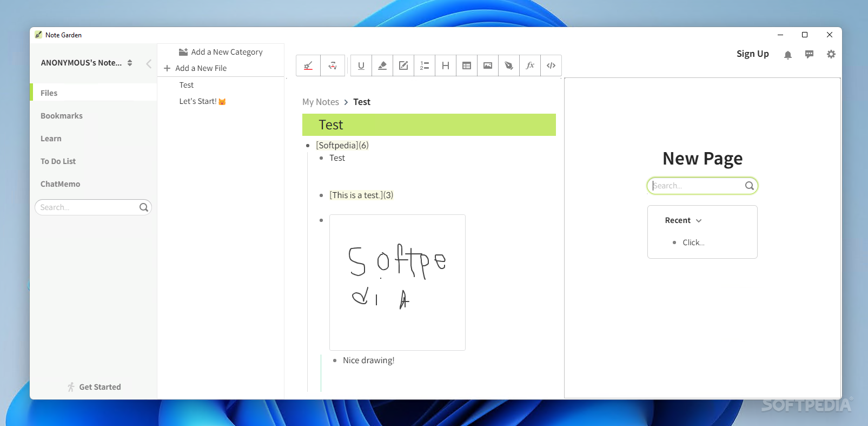Viewport: 868px width, 426px height.
Task: Click the red-underline highlighter marker tool
Action: (308, 65)
